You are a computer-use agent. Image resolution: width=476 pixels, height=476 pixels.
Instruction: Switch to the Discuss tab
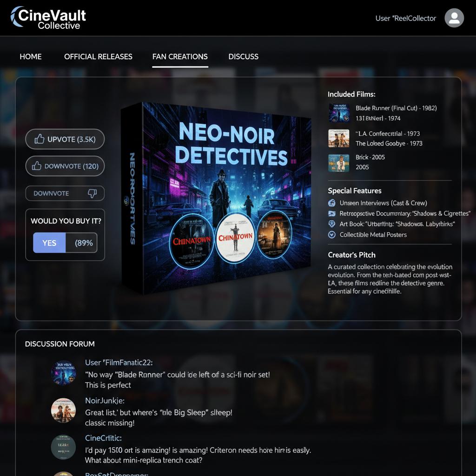click(x=243, y=57)
